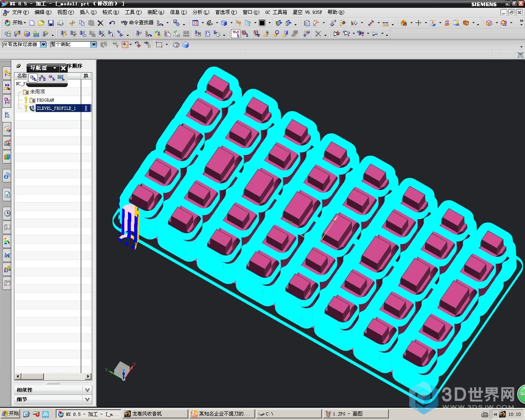Click the Create Program icon

click(8, 34)
